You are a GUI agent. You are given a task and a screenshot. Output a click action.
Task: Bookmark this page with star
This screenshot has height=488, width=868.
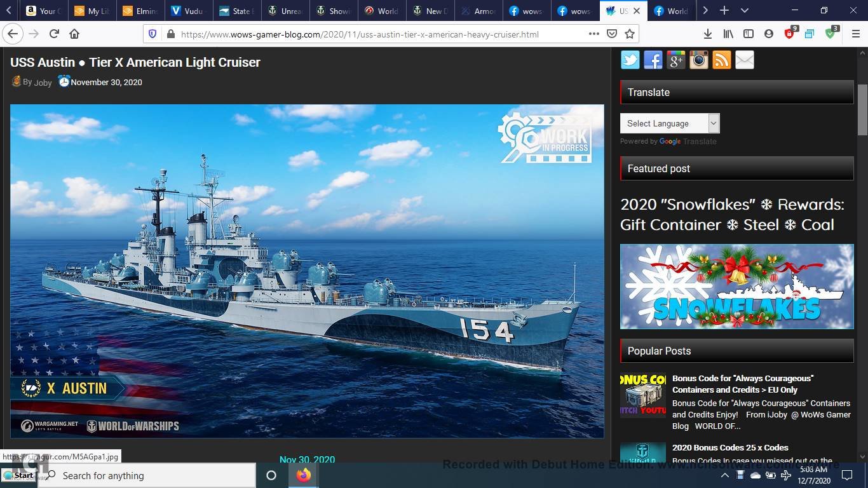630,34
